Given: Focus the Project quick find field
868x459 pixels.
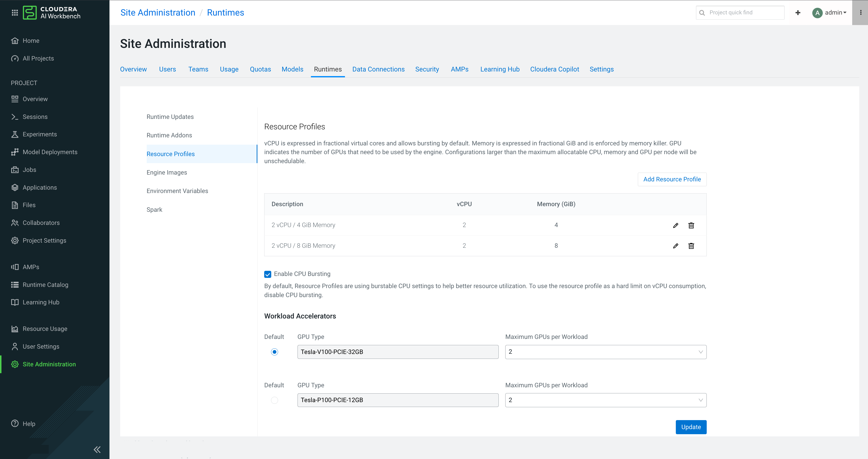Looking at the screenshot, I should tap(744, 12).
